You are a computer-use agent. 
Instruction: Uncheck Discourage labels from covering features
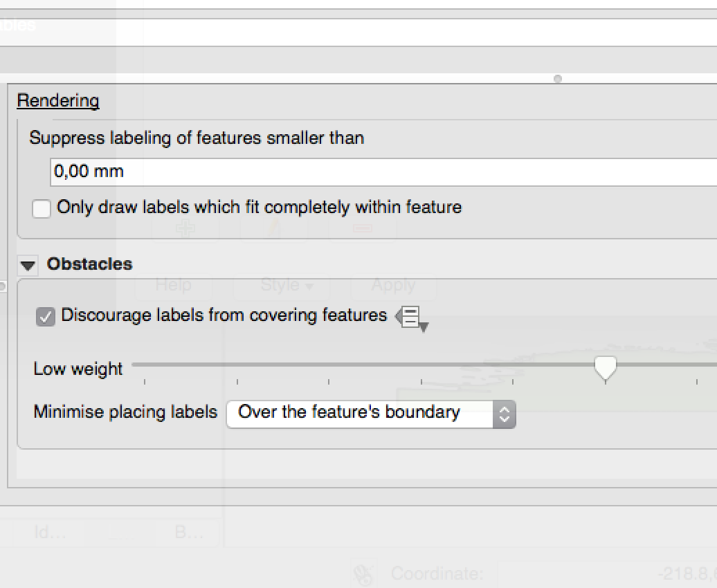pos(46,317)
